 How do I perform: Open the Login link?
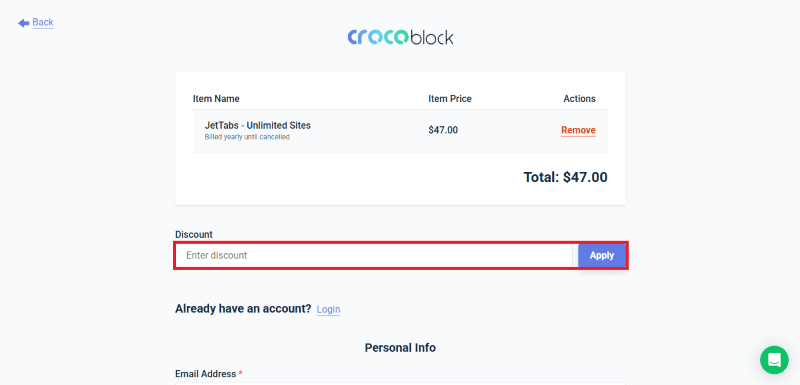[329, 310]
